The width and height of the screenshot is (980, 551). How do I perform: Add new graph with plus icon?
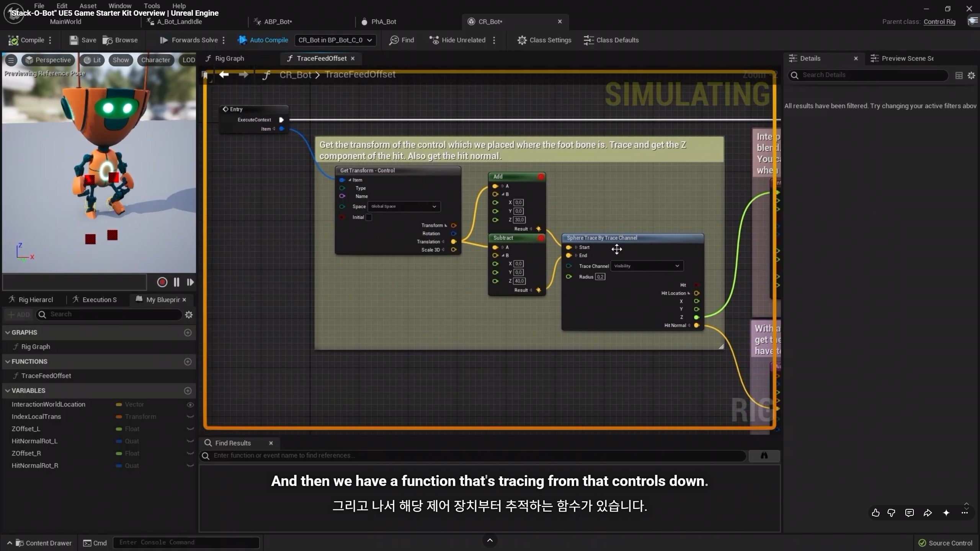(x=188, y=333)
